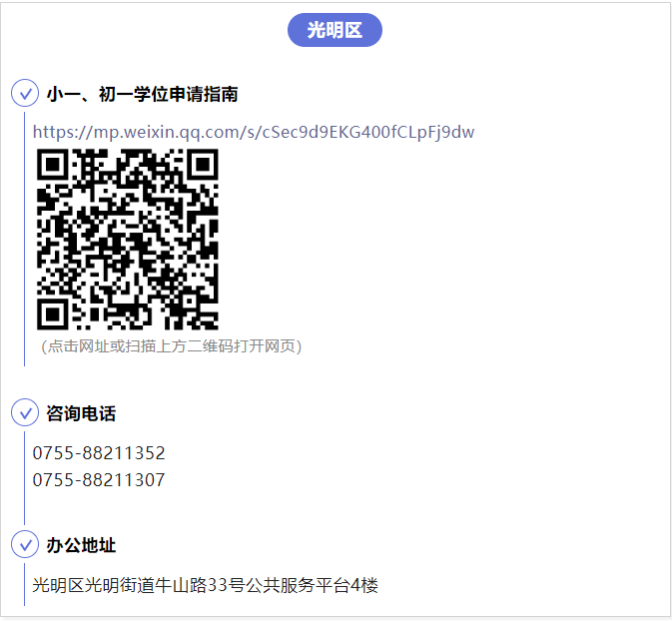Click small alignment square in QR code

click(190, 302)
